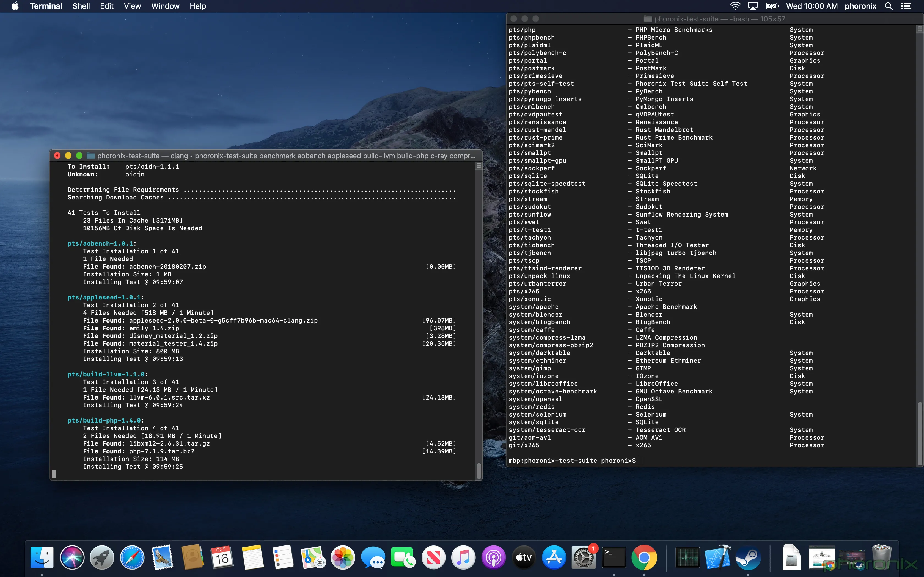Open the Window menu
Image resolution: width=924 pixels, height=577 pixels.
165,6
